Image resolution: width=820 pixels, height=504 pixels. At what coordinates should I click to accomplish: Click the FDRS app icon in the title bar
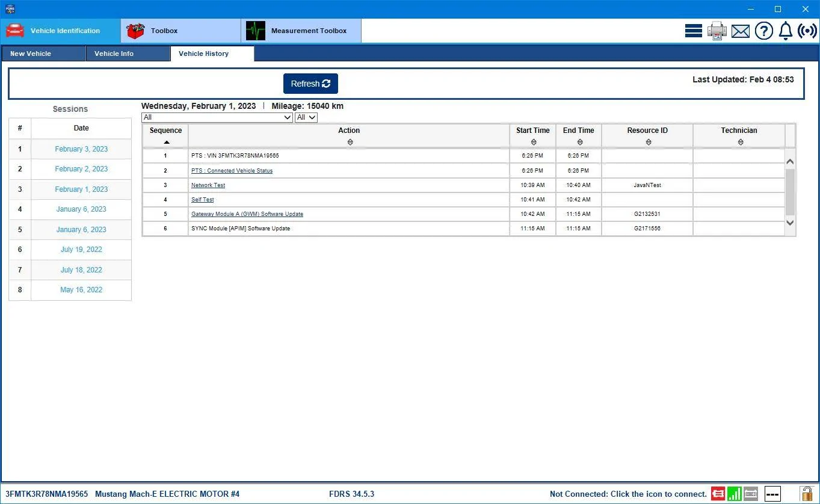click(9, 9)
